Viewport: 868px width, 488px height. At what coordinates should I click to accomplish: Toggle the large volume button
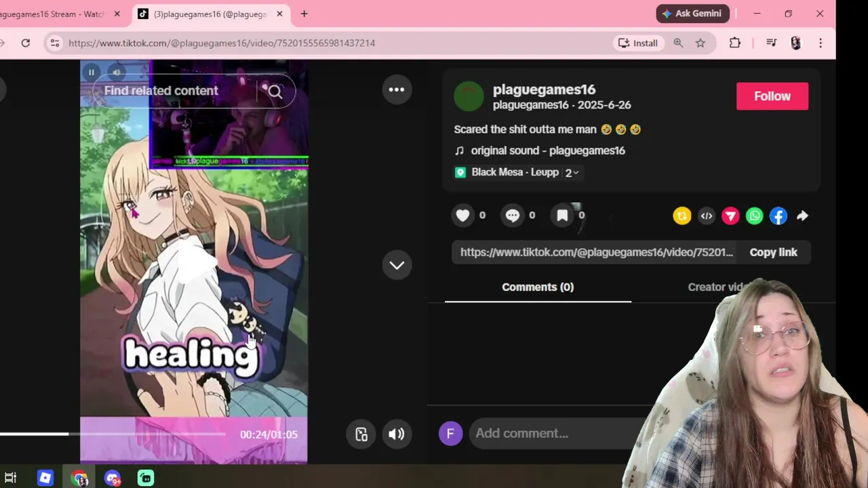coord(397,434)
